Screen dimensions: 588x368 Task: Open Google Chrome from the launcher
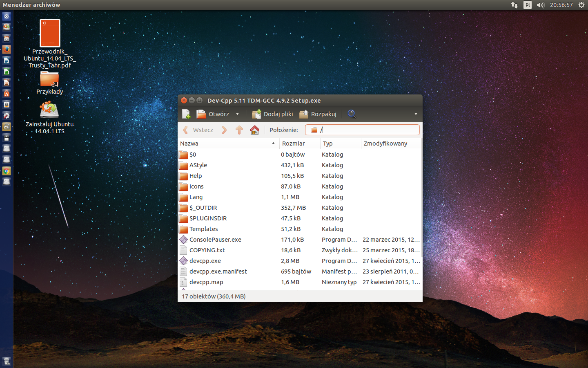(x=7, y=171)
